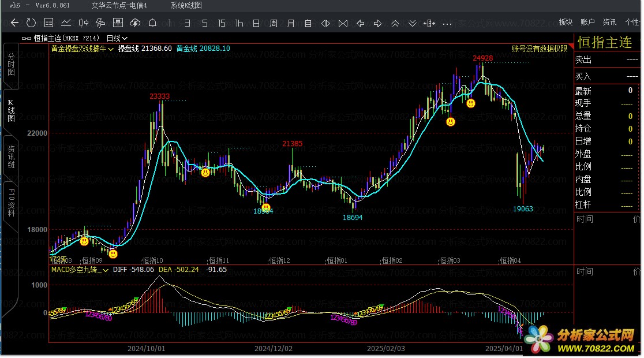Click the refresh icon in toolbar
644x358 pixels.
pyautogui.click(x=31, y=23)
